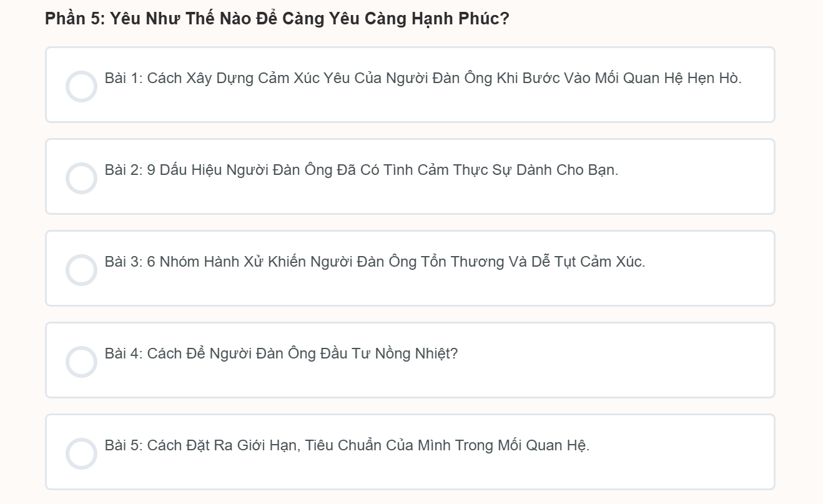Open 'Cách Đặt Ra Giới Hạn' lesson title
The height and width of the screenshot is (504, 823).
(x=368, y=445)
